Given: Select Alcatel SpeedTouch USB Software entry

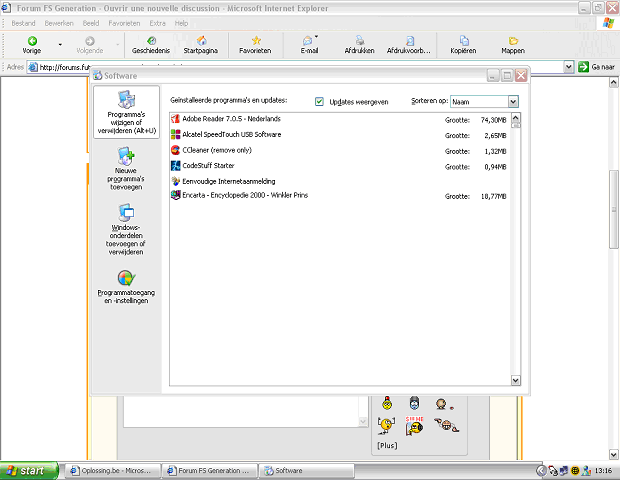Looking at the screenshot, I should (339, 135).
